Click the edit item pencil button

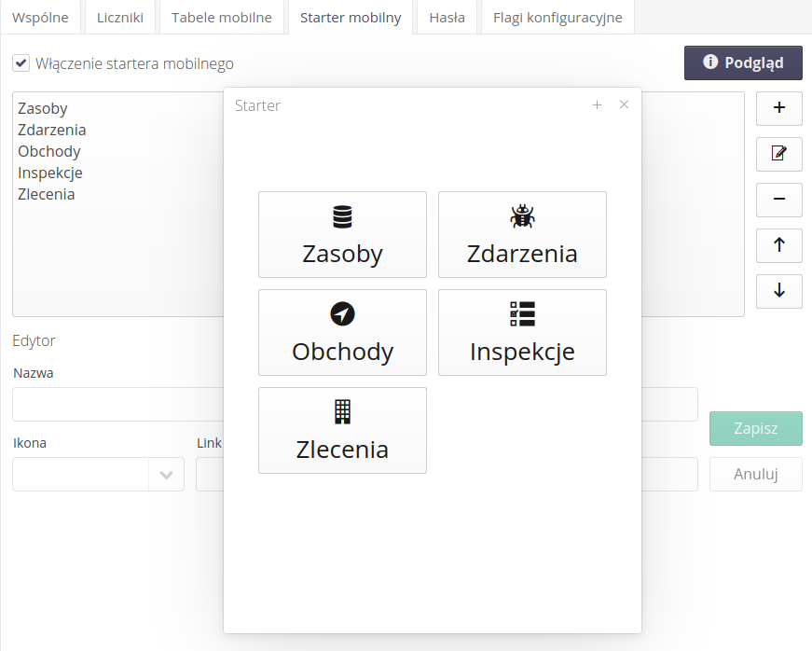click(779, 153)
